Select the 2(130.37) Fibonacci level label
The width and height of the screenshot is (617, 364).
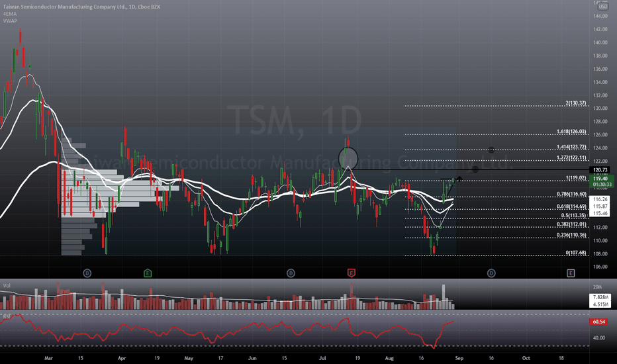click(x=576, y=103)
